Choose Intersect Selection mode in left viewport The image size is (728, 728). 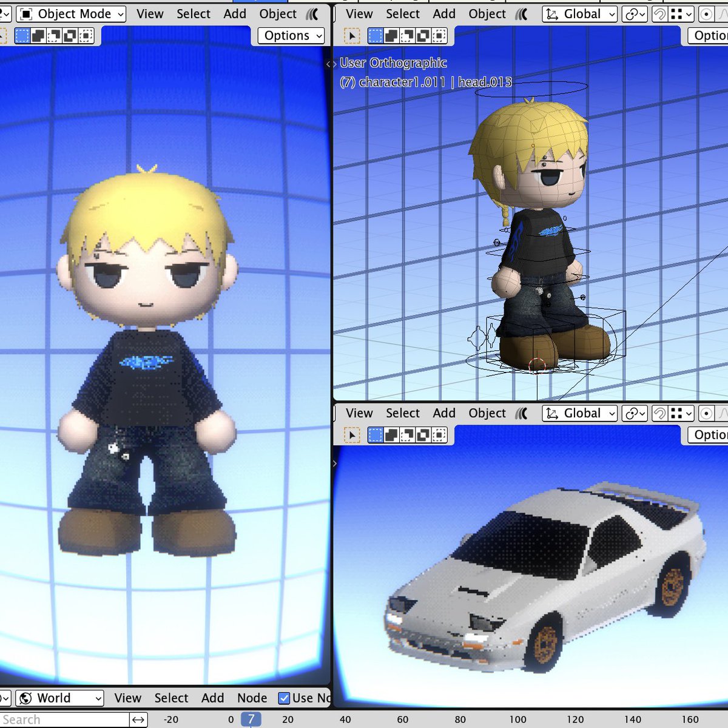click(86, 36)
